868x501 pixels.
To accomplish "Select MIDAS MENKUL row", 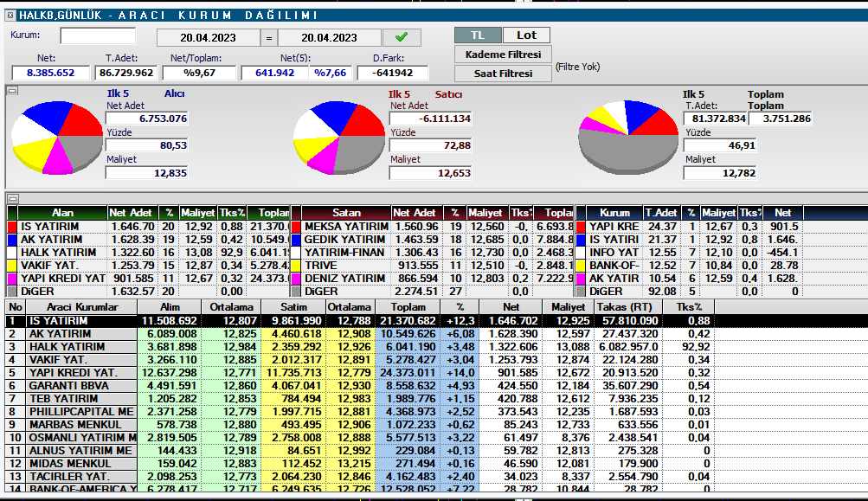I will (360, 464).
